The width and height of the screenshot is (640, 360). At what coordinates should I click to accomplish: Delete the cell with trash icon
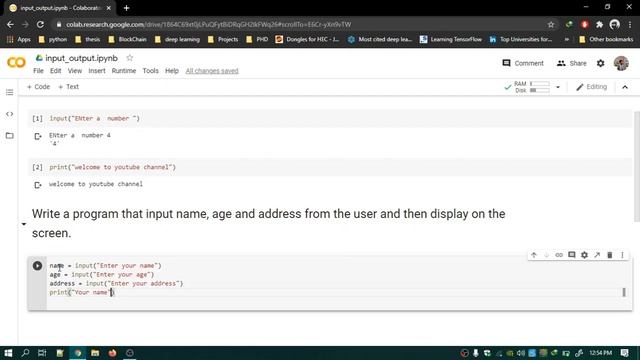tap(610, 255)
